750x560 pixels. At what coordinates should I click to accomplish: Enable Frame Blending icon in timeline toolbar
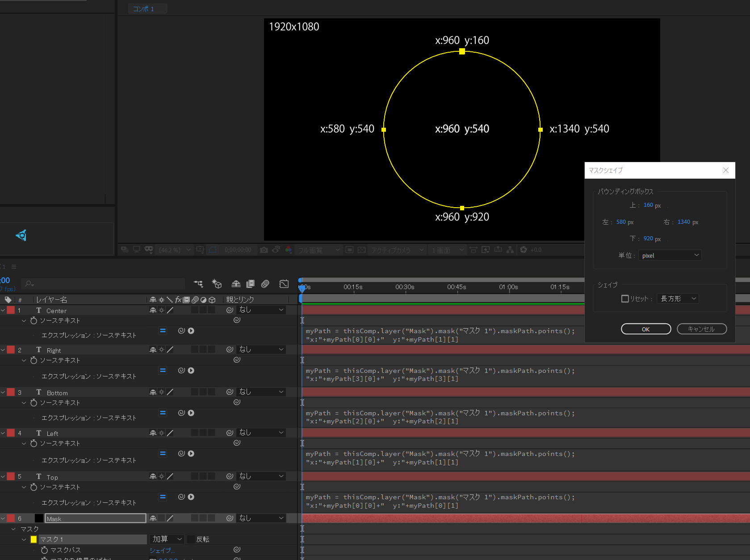coord(250,284)
